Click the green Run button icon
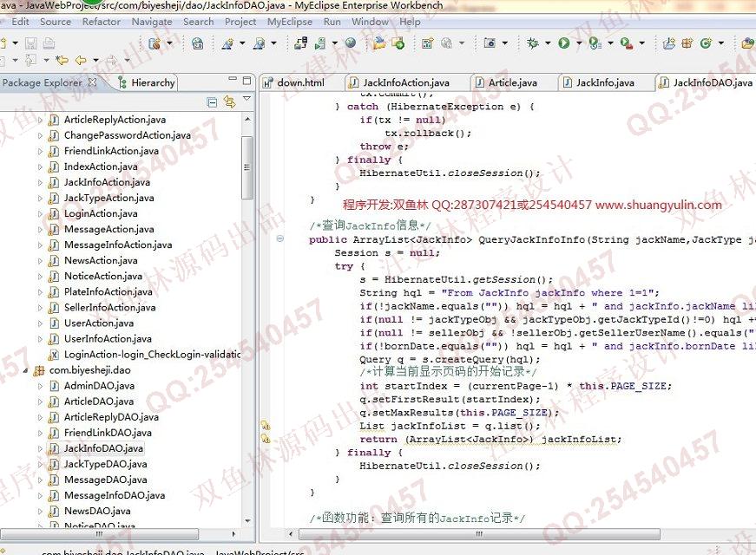The image size is (756, 555). point(564,43)
